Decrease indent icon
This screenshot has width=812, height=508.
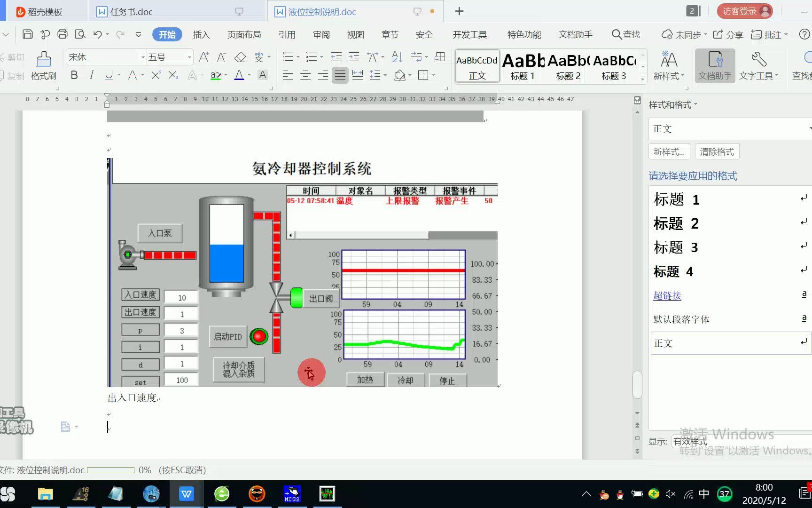pos(336,57)
